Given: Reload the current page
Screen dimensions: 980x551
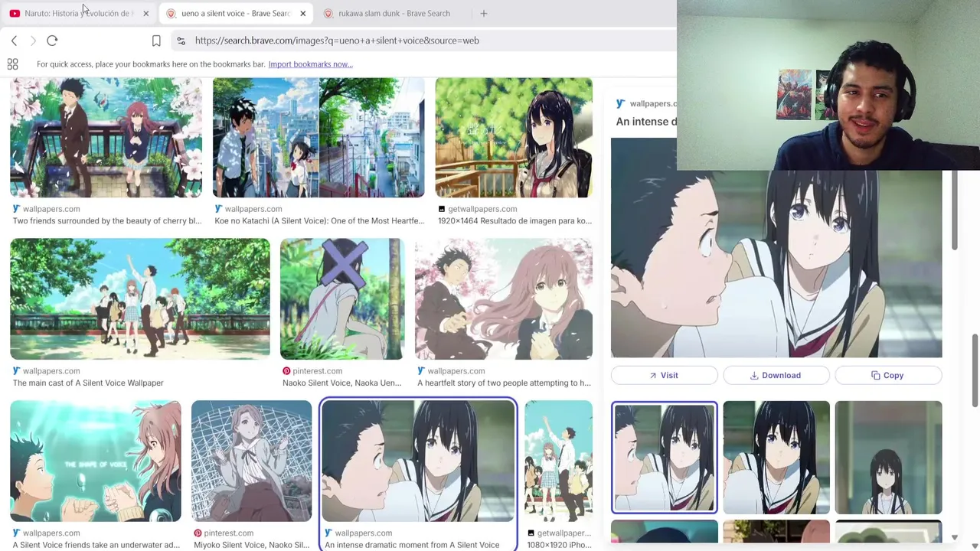Looking at the screenshot, I should pos(52,41).
